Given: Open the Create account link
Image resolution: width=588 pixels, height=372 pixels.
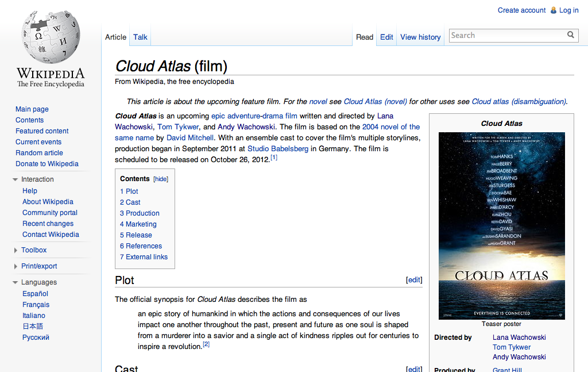Looking at the screenshot, I should 521,10.
